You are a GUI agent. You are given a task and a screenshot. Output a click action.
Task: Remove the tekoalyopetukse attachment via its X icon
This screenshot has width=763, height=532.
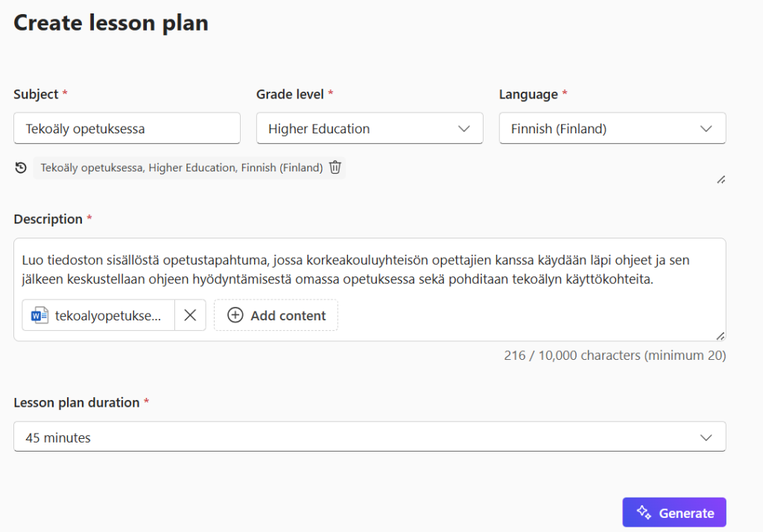coord(190,314)
